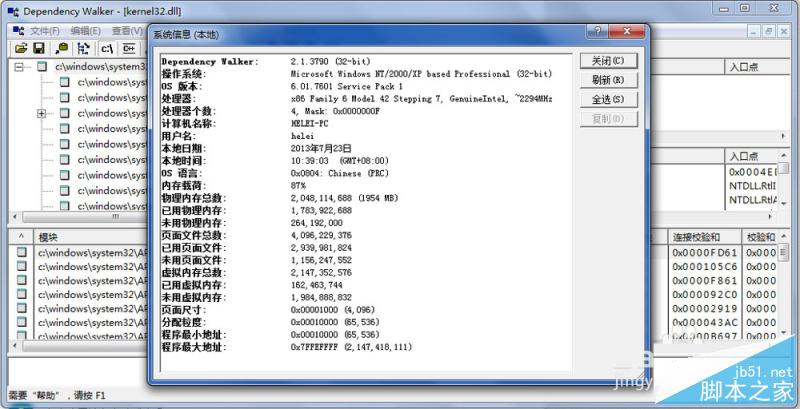Click the Save floppy disk toolbar icon
800x409 pixels.
pos(38,48)
